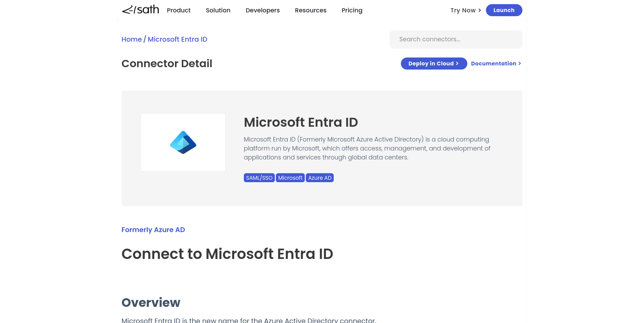Click the Microsoft Entra ID diamond logo
The width and height of the screenshot is (644, 323).
click(183, 143)
